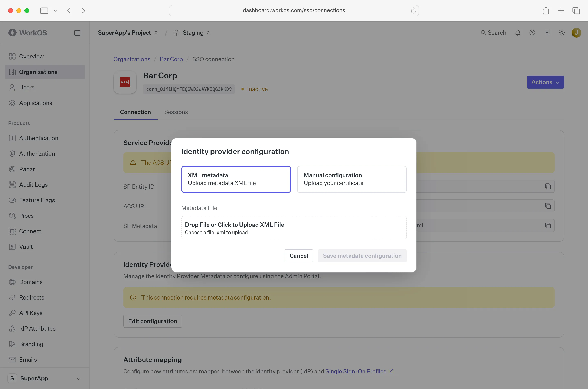588x389 pixels.
Task: Copy the ACS URL value
Action: pos(548,206)
